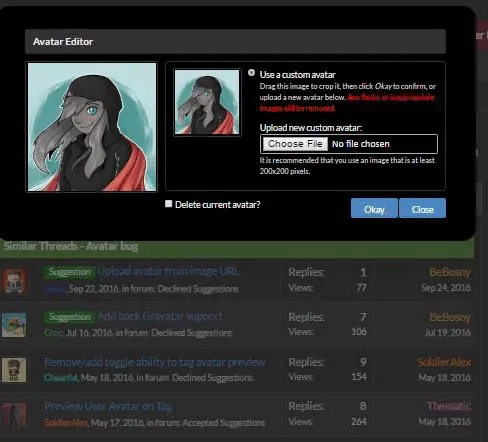Click the Avatar Editor title bar
Image resolution: width=488 pixels, height=442 pixels.
click(235, 42)
